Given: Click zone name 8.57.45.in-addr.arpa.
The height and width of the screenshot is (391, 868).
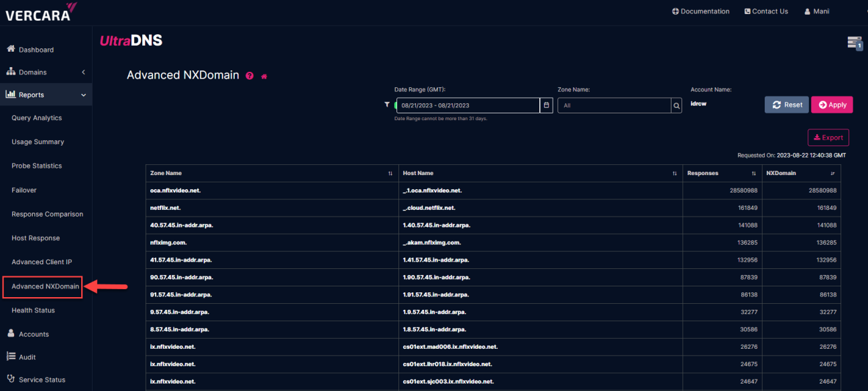Looking at the screenshot, I should click(x=180, y=330).
